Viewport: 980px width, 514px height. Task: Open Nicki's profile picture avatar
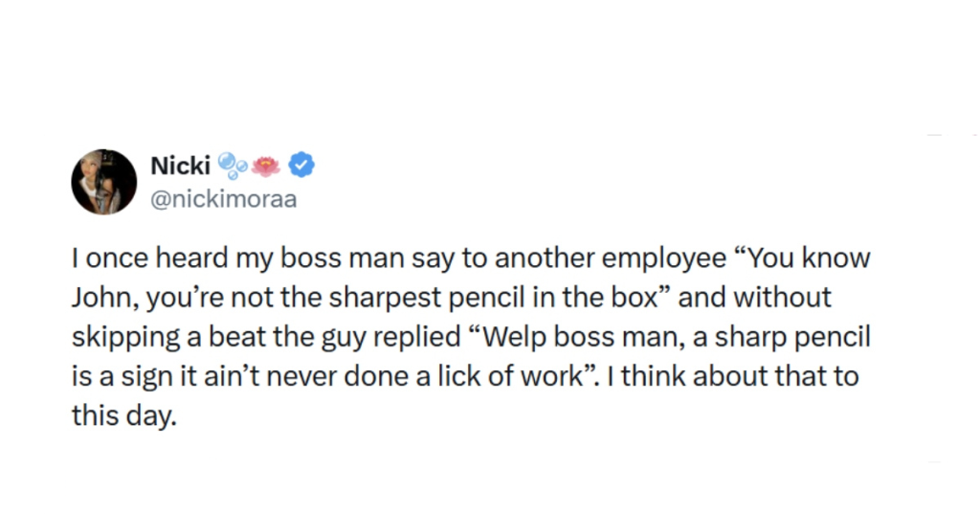pyautogui.click(x=103, y=182)
